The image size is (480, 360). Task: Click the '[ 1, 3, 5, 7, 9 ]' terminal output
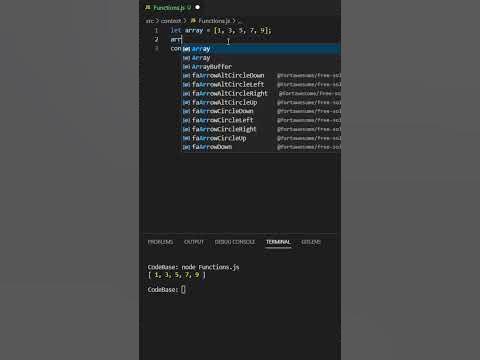177,275
